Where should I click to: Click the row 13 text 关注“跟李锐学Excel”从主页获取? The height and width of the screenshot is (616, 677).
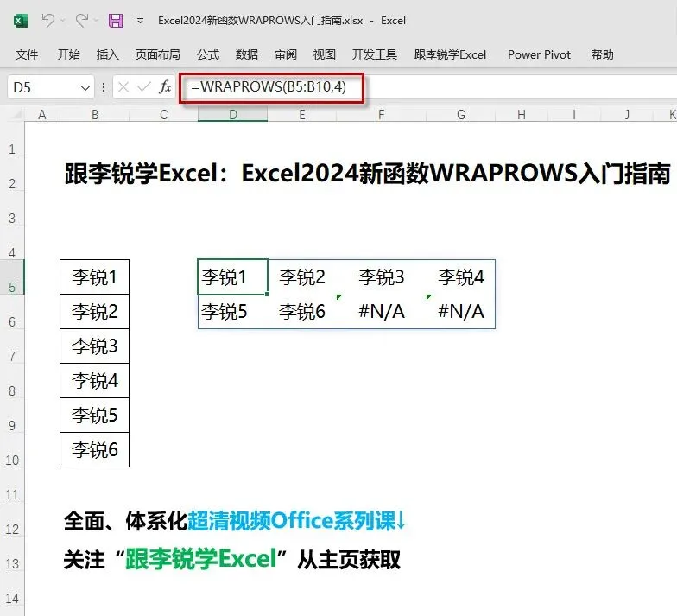pos(231,559)
